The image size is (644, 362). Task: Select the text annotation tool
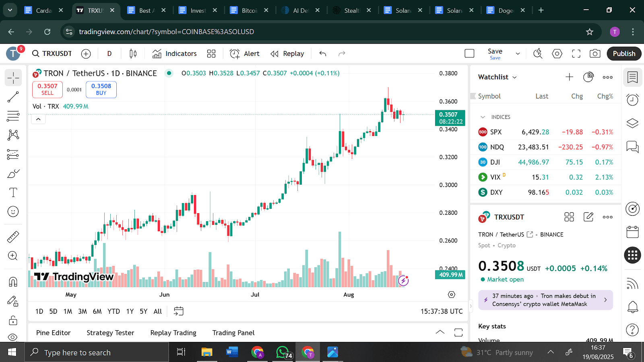13,193
